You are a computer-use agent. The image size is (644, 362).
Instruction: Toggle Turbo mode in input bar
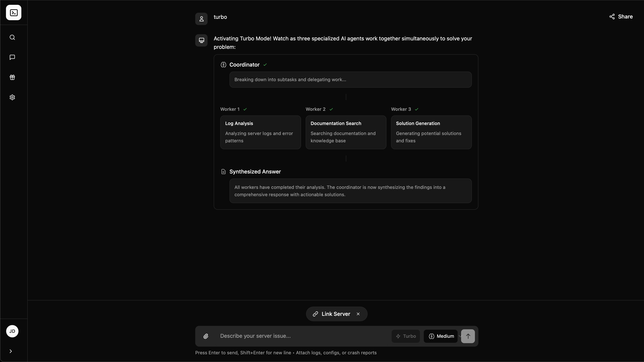point(405,336)
